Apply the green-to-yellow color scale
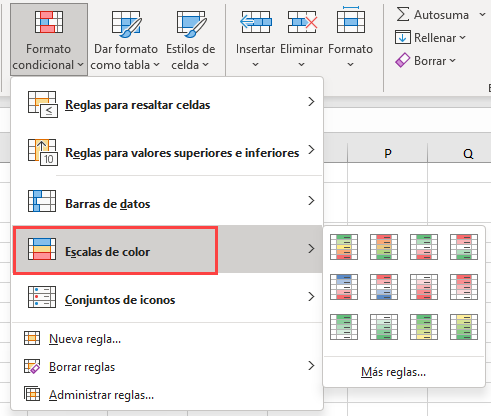Image resolution: width=491 pixels, height=416 pixels. click(424, 327)
